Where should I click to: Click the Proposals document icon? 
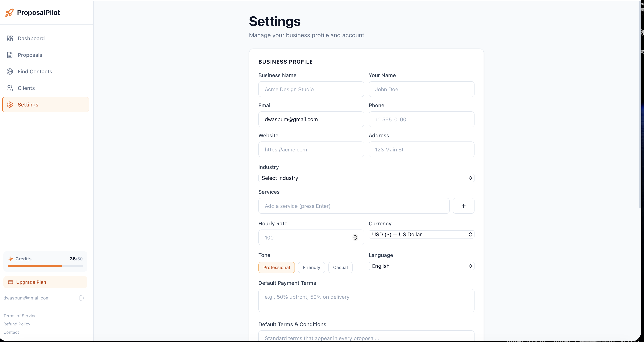[x=10, y=55]
